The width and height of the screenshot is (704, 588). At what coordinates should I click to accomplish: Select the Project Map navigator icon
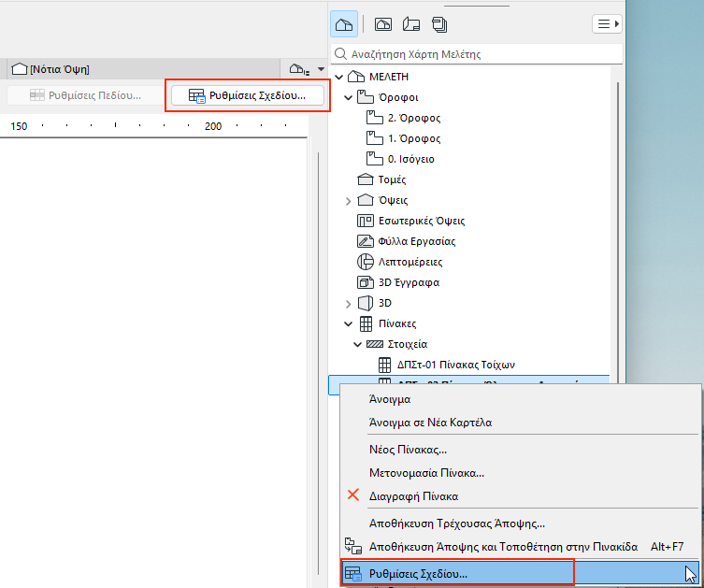click(x=344, y=23)
